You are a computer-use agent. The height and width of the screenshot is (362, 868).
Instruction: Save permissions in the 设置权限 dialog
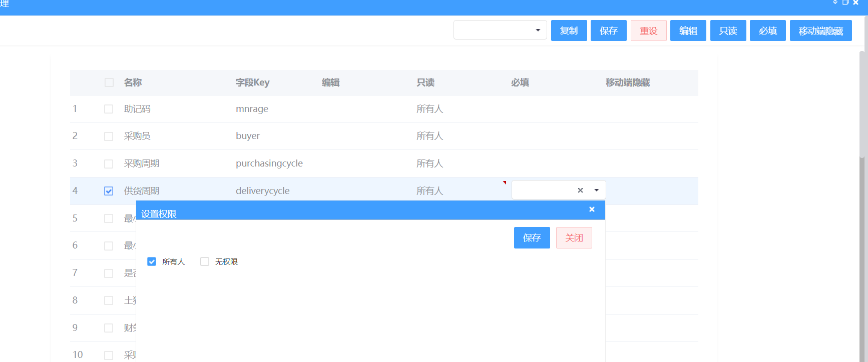532,238
